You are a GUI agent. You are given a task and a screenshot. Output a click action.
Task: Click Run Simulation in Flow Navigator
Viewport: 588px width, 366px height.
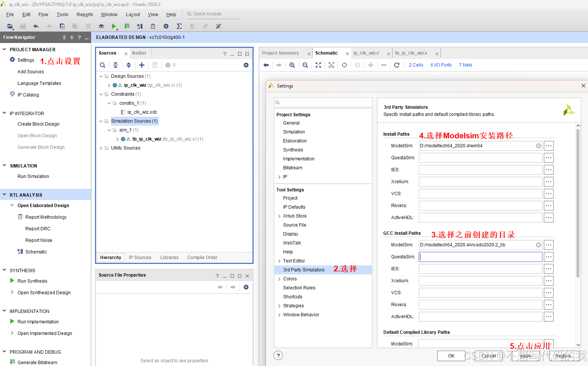[33, 176]
